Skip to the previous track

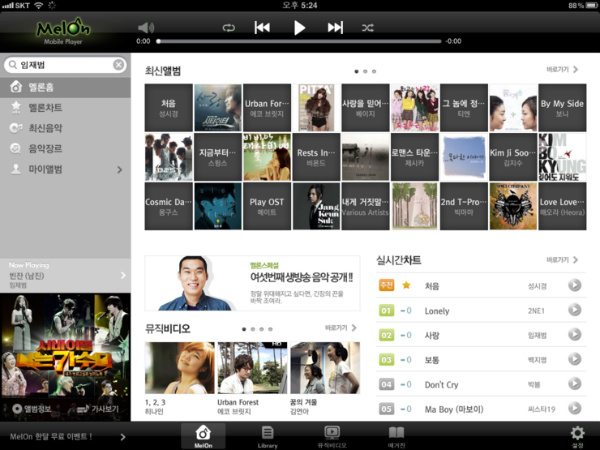click(x=262, y=28)
